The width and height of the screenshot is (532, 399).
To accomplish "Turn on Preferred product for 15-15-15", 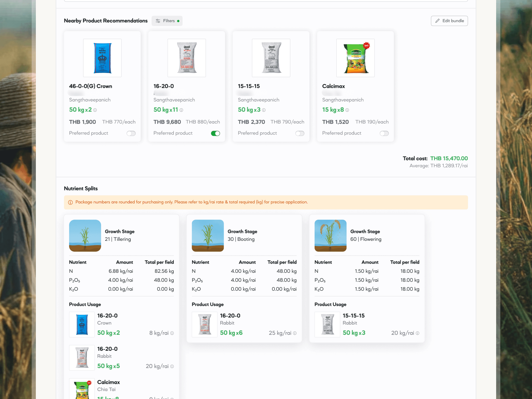I will [300, 133].
